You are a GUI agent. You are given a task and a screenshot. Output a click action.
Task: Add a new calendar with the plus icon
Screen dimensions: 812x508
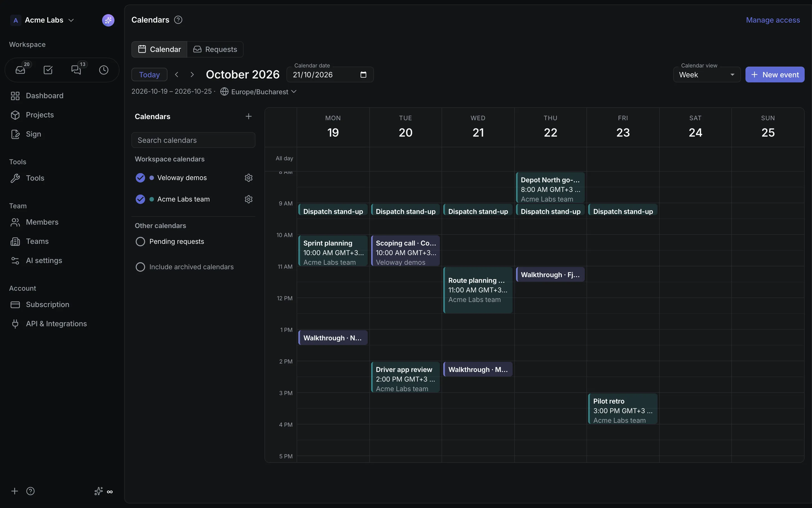click(249, 116)
